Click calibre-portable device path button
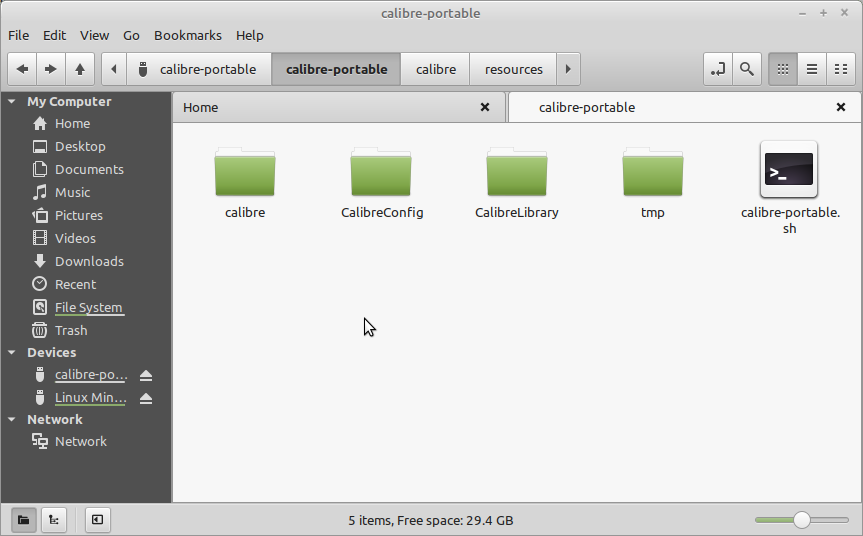 click(199, 69)
